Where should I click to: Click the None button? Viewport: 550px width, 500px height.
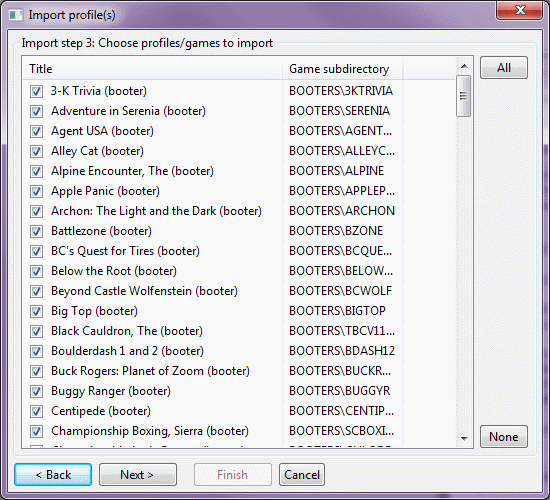[x=504, y=437]
